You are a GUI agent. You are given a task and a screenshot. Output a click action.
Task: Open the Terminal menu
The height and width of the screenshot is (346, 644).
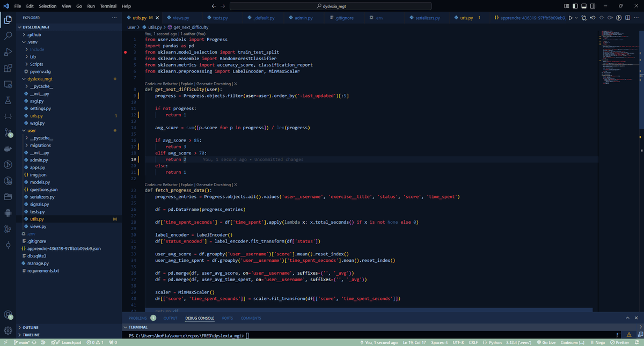pyautogui.click(x=108, y=6)
